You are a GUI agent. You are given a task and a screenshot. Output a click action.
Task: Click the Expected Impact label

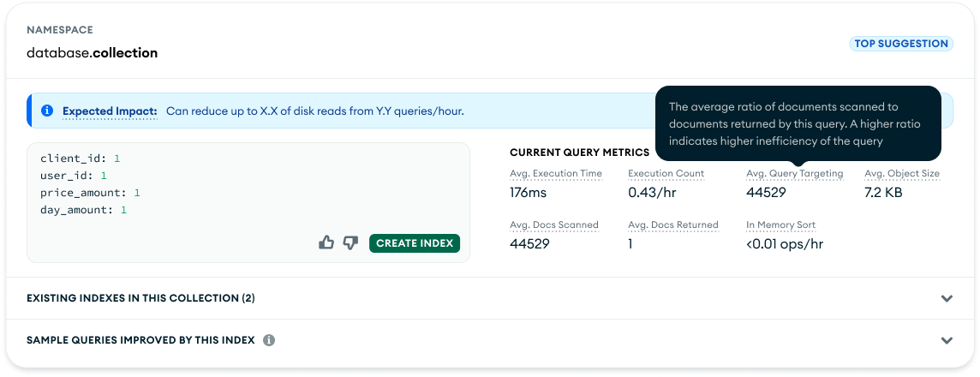[110, 111]
